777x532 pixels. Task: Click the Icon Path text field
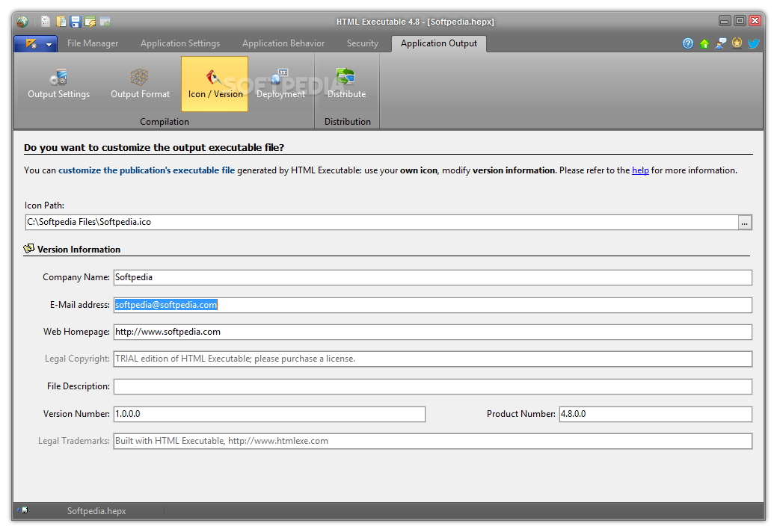pyautogui.click(x=381, y=222)
